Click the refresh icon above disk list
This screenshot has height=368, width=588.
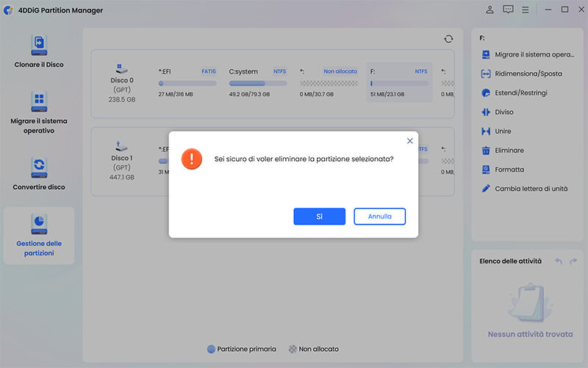pyautogui.click(x=448, y=39)
